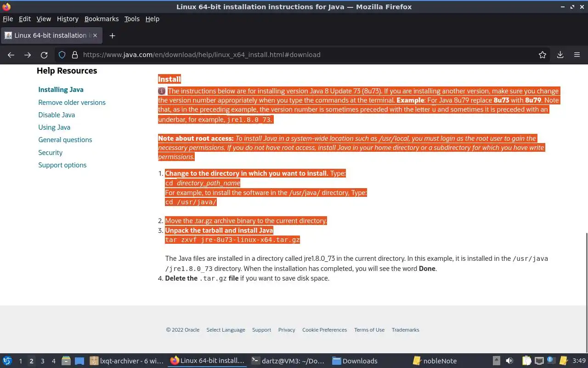
Task: Click the show desktop taskbar icon
Action: click(79, 361)
